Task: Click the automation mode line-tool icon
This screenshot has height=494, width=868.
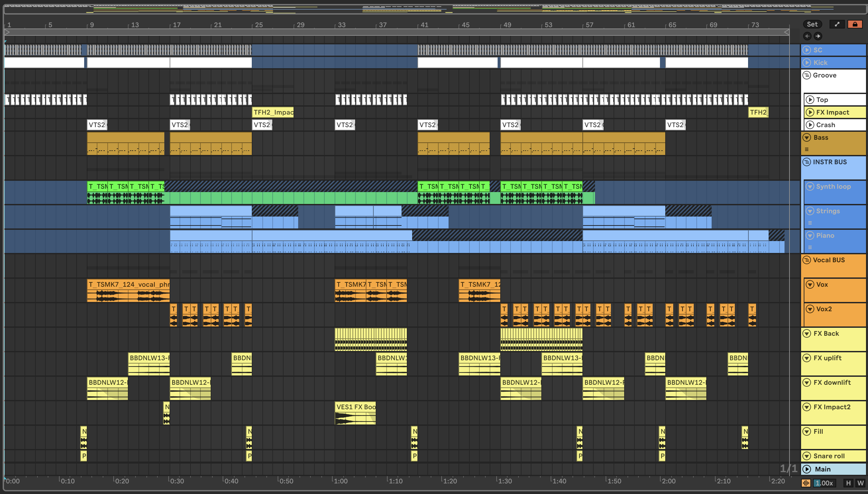Action: pyautogui.click(x=837, y=24)
